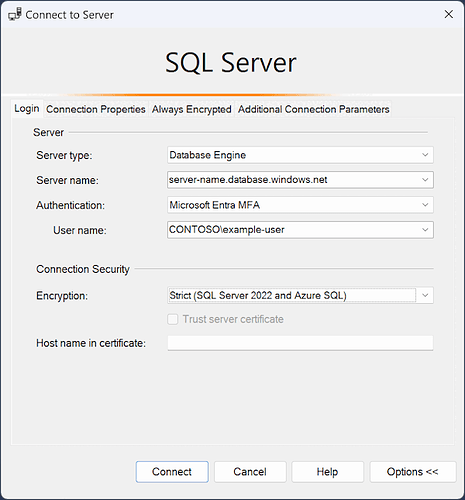Click the Connection Security heading
This screenshot has width=465, height=500.
(83, 269)
